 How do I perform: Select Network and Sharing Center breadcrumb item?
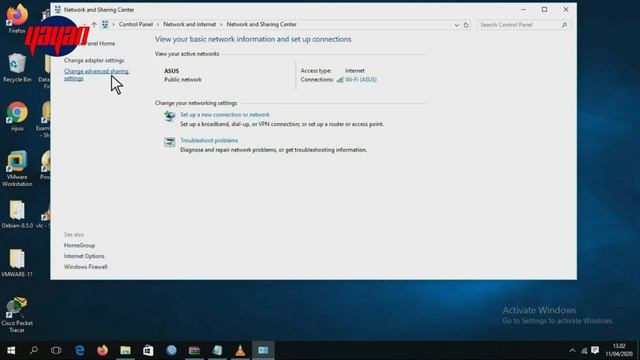click(x=261, y=24)
